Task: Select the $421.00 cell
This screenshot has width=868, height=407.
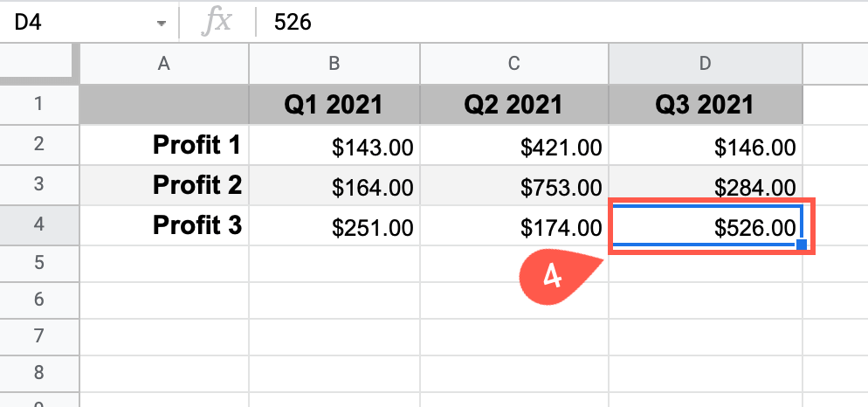Action: [514, 145]
